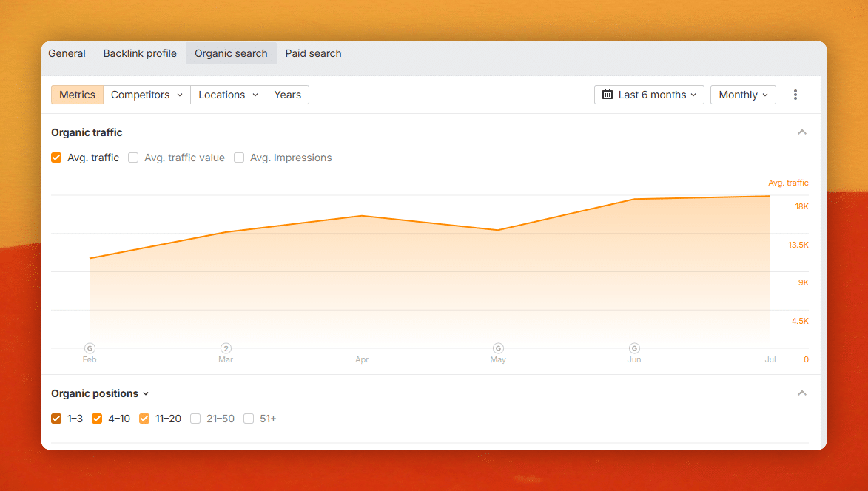Click the calendar icon in date range
868x491 pixels.
pos(608,95)
